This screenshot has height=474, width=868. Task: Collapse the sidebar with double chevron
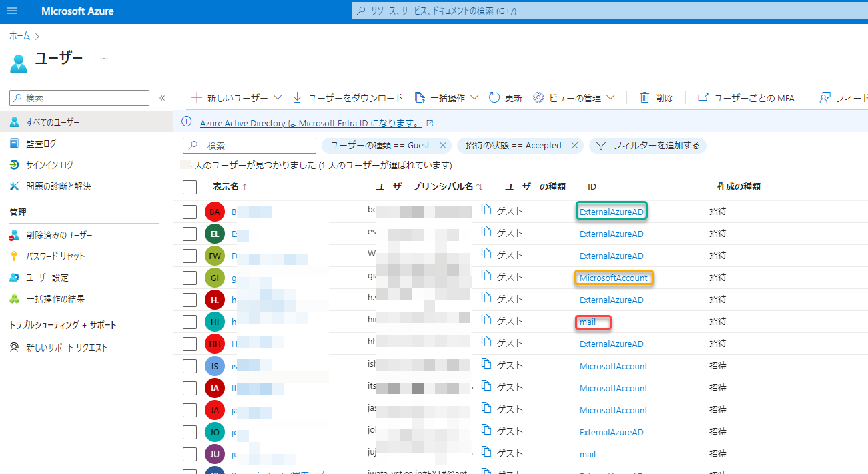point(162,98)
